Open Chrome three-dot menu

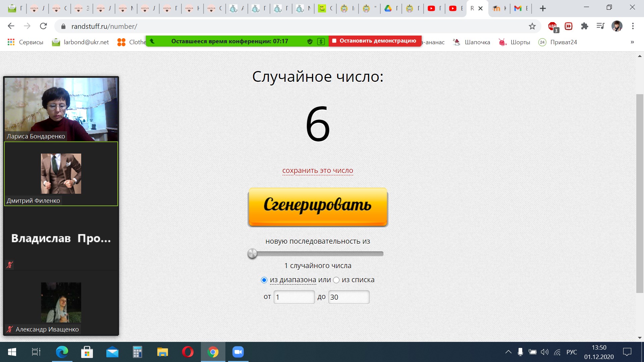tap(633, 26)
